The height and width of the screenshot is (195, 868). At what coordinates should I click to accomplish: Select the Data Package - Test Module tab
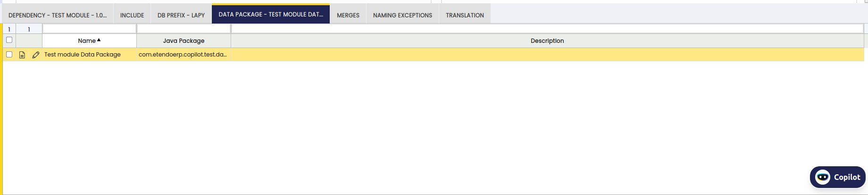tap(271, 14)
